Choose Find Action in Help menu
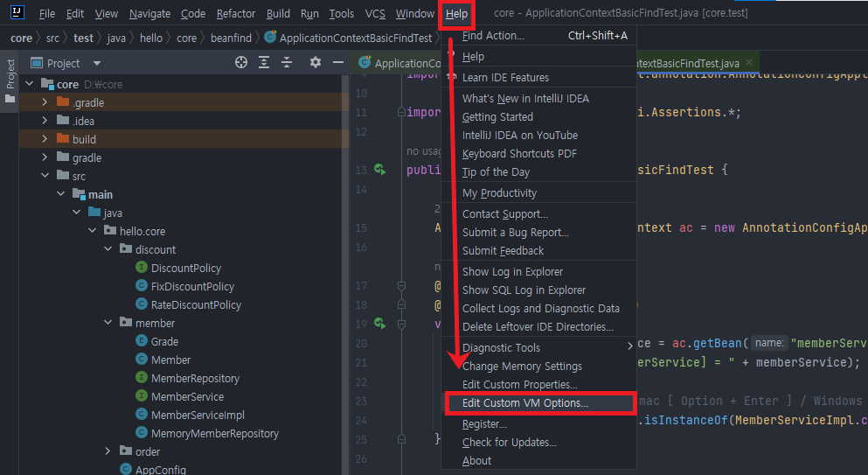868x475 pixels. click(538, 36)
